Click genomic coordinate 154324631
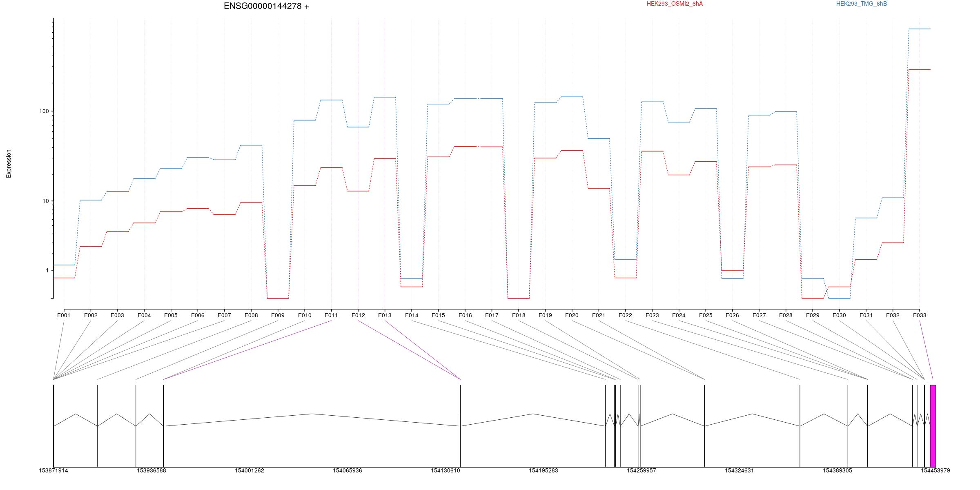980x490 pixels. (x=739, y=470)
